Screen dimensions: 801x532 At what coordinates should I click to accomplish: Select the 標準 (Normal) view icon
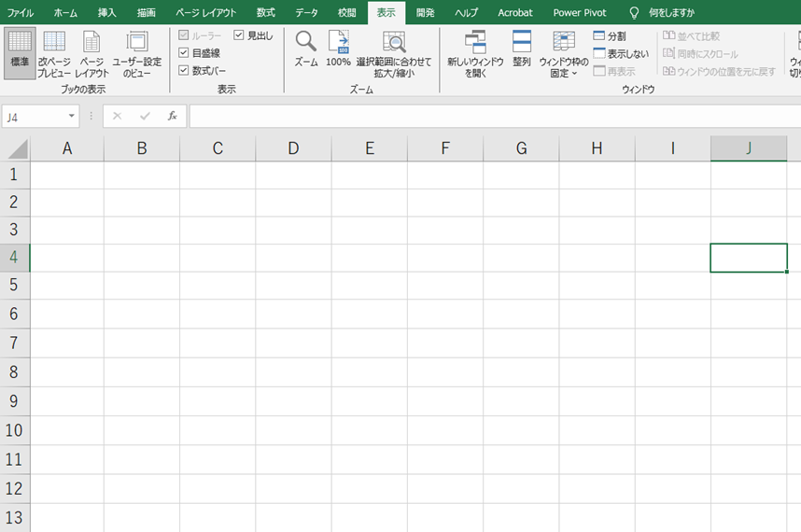[20, 43]
